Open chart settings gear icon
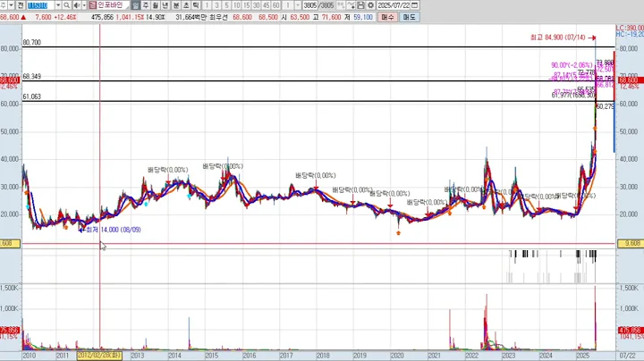This screenshot has width=644, height=361. click(x=370, y=5)
